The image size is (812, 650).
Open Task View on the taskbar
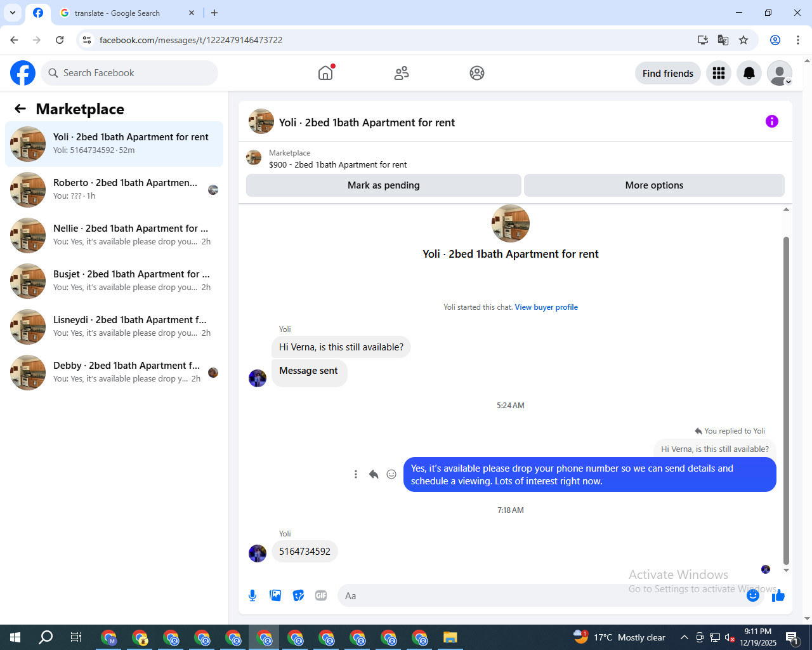75,637
